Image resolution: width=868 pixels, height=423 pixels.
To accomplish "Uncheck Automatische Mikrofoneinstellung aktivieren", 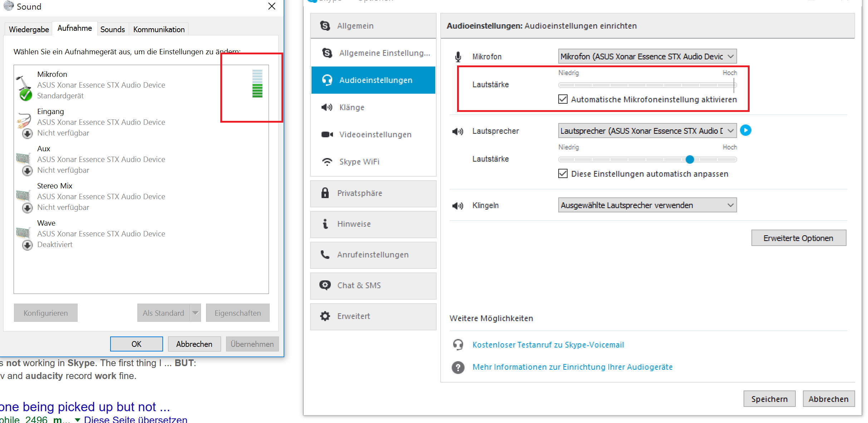I will [563, 99].
